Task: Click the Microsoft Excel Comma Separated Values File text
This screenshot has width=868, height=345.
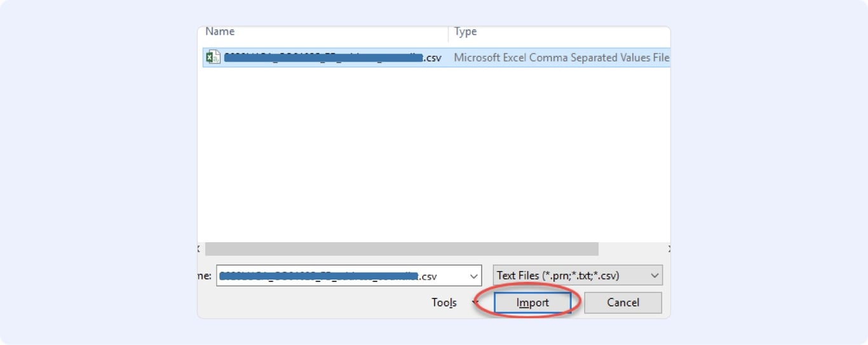Action: (562, 57)
